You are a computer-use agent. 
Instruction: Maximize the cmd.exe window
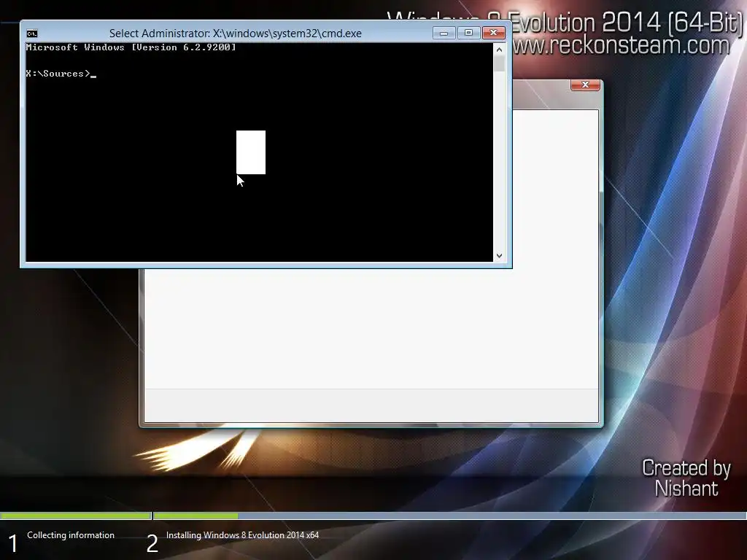click(469, 33)
